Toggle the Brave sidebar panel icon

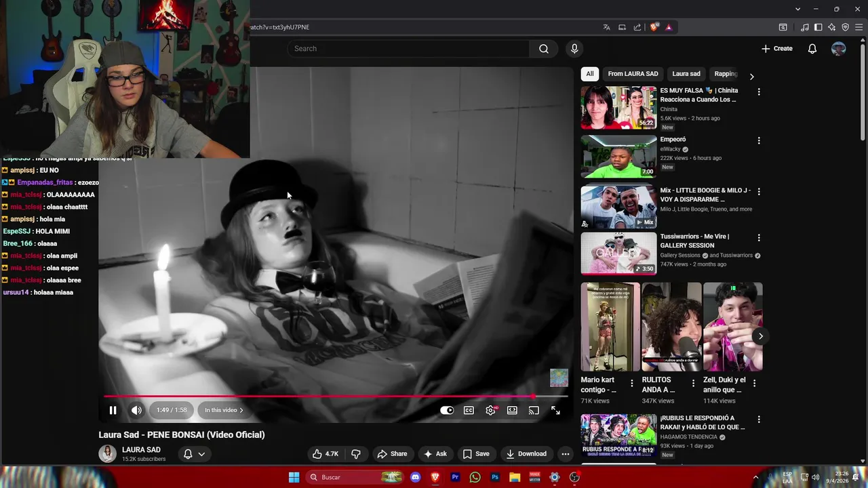coord(818,27)
